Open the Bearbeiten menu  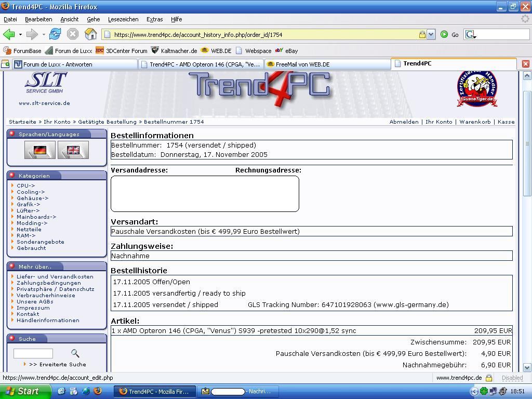tap(38, 19)
